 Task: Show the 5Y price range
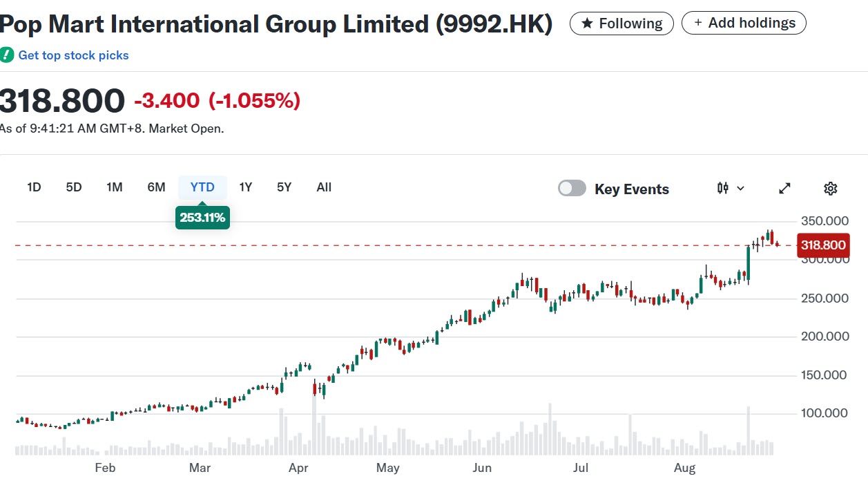(x=284, y=187)
